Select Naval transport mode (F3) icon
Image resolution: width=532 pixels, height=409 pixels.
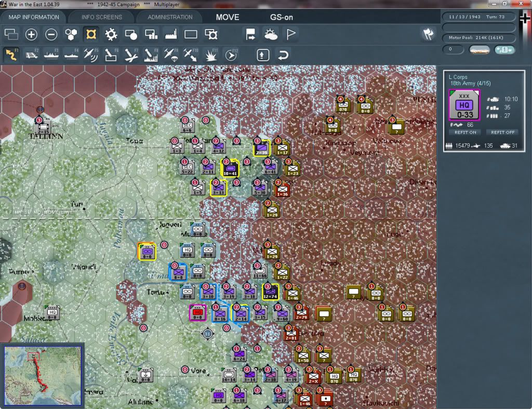click(51, 55)
